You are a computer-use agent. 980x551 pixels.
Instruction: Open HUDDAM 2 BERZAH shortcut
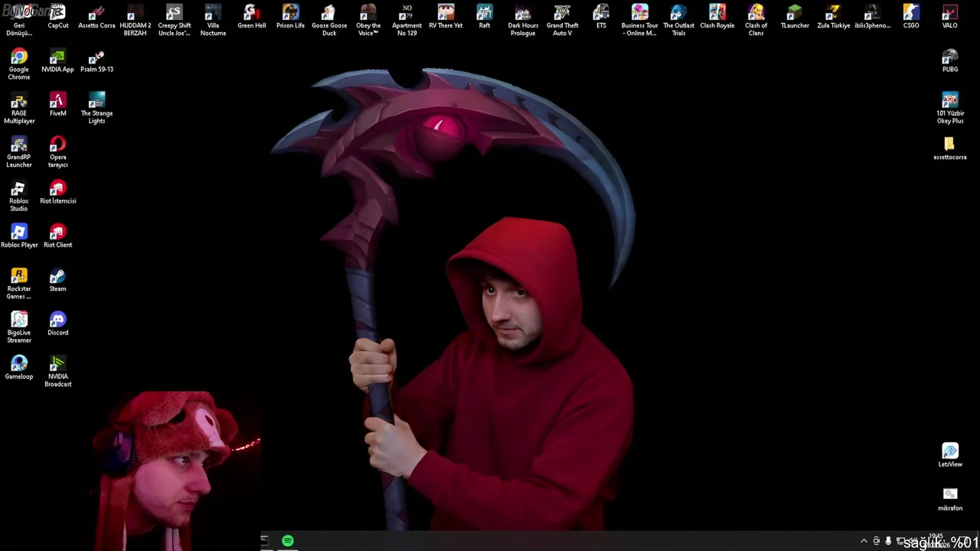pos(136,21)
